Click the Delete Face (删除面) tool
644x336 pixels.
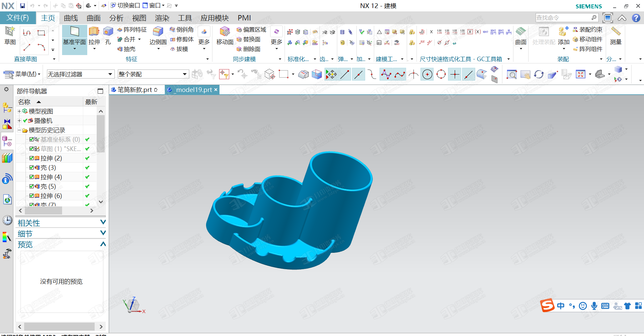coord(248,49)
